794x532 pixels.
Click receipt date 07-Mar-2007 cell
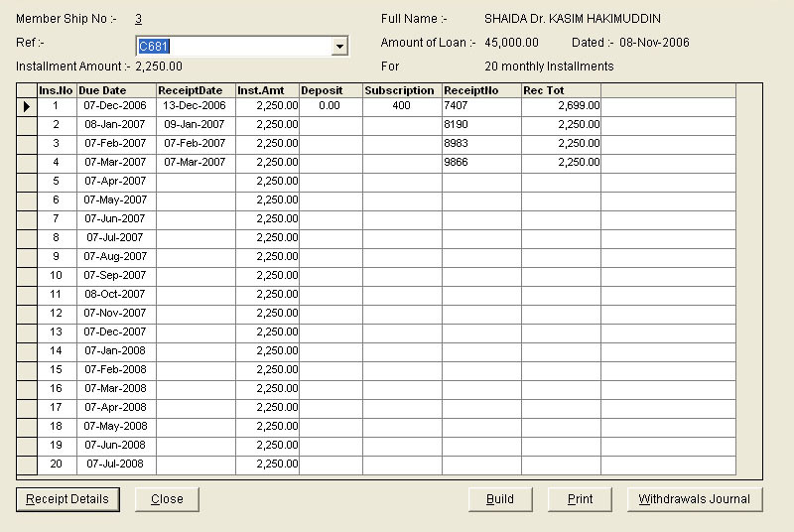point(196,162)
